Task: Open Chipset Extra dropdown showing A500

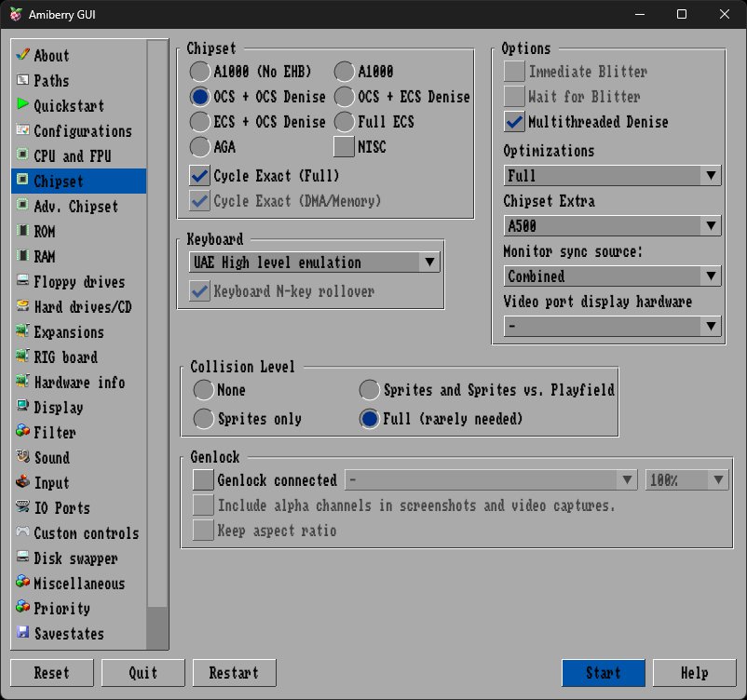Action: click(612, 225)
